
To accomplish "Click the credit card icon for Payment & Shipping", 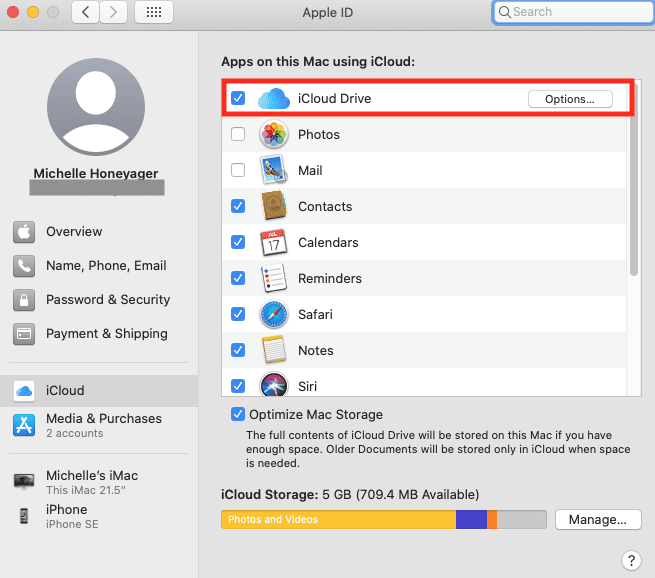I will 24,334.
